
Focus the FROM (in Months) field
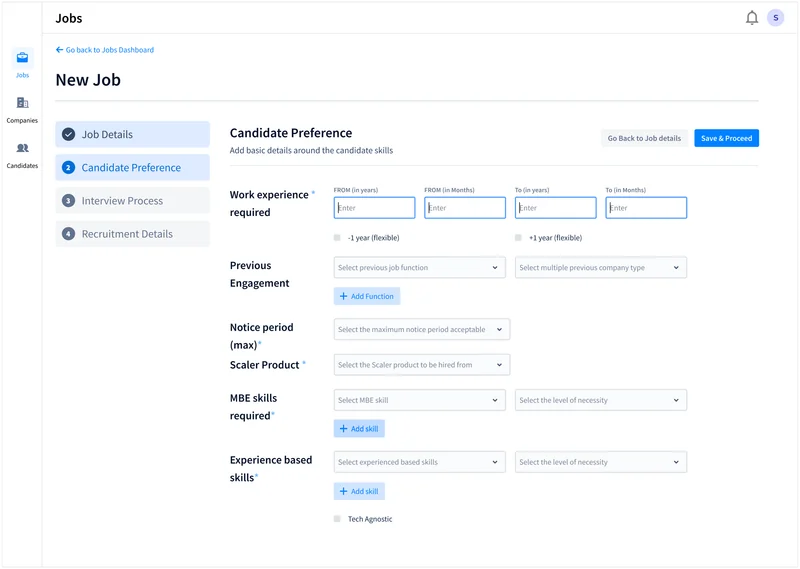tap(465, 208)
